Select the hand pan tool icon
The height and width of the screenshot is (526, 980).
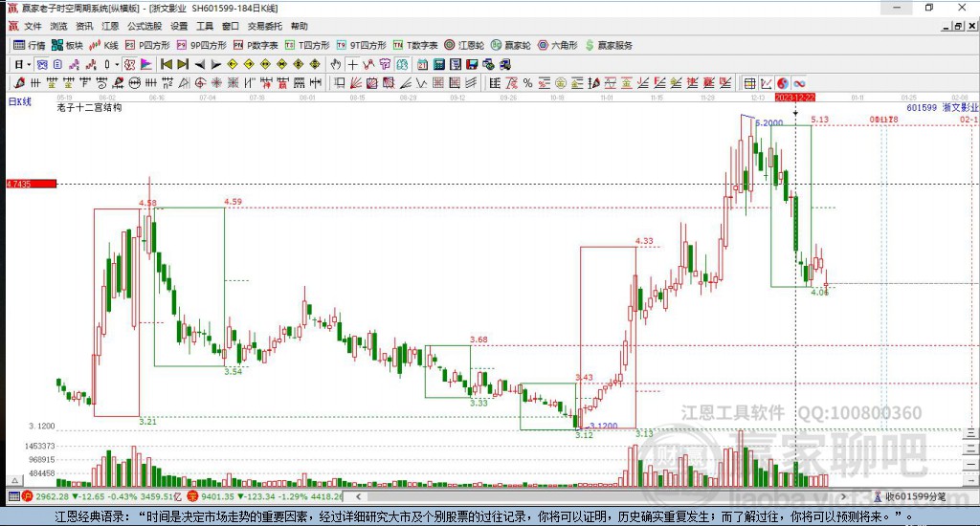[x=336, y=64]
